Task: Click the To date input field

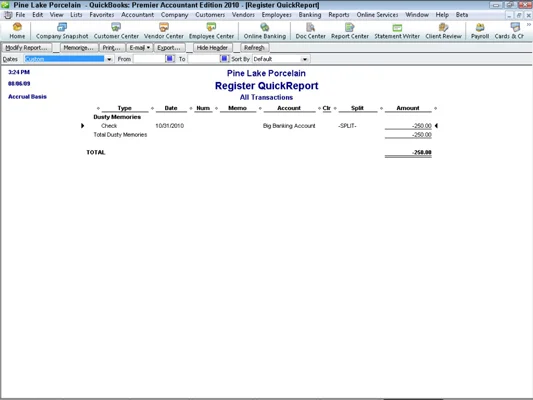Action: (204, 59)
